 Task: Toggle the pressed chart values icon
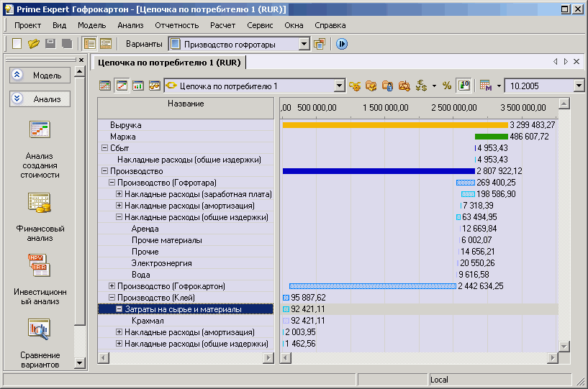[463, 86]
